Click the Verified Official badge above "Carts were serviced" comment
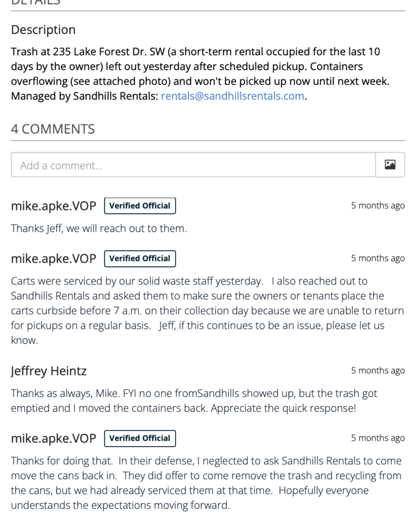The height and width of the screenshot is (518, 420). 140,258
